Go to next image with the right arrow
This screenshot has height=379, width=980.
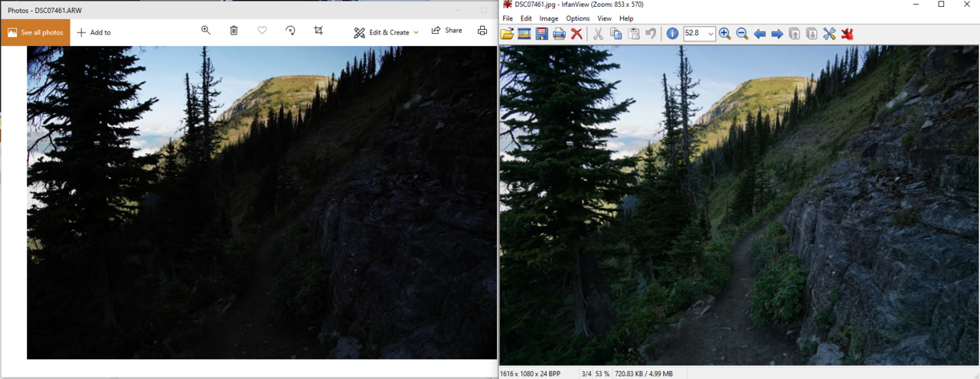777,34
